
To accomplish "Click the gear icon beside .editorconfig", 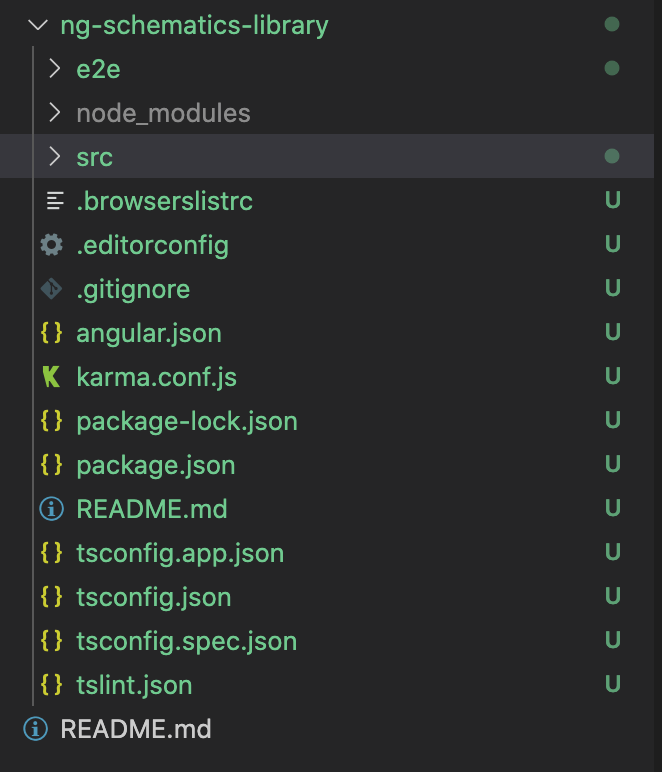I will point(52,245).
